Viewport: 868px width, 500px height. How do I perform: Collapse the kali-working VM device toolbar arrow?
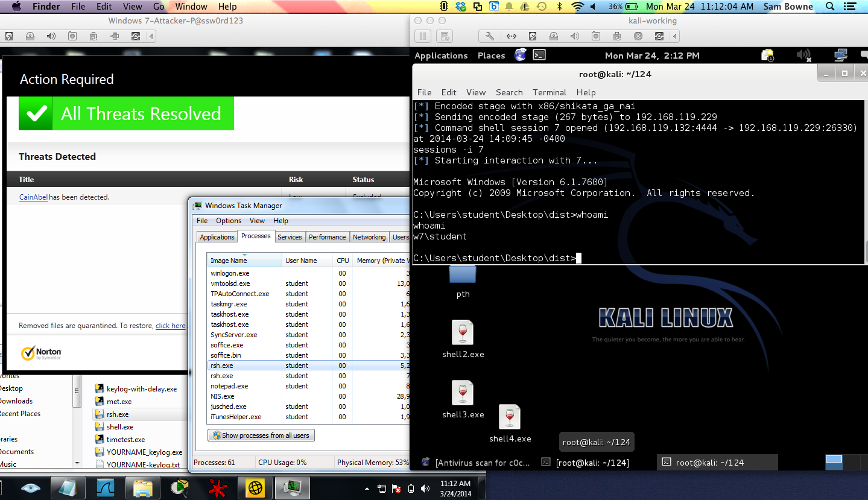675,36
